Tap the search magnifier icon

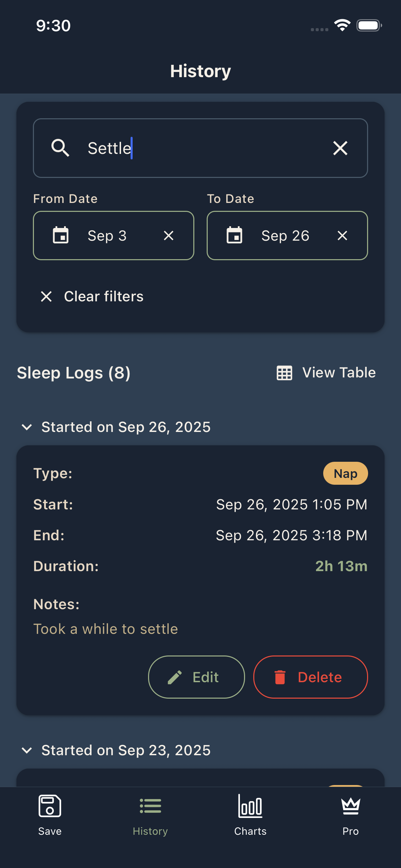click(x=60, y=148)
